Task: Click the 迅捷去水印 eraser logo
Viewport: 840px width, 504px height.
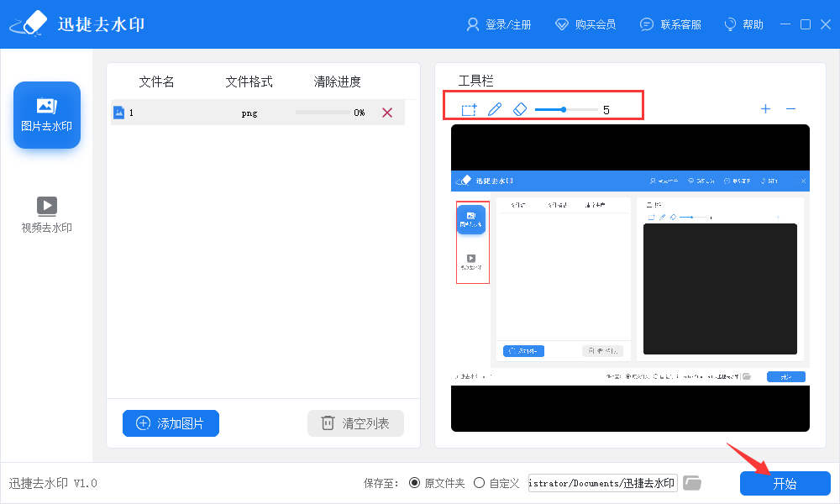Action: click(29, 24)
